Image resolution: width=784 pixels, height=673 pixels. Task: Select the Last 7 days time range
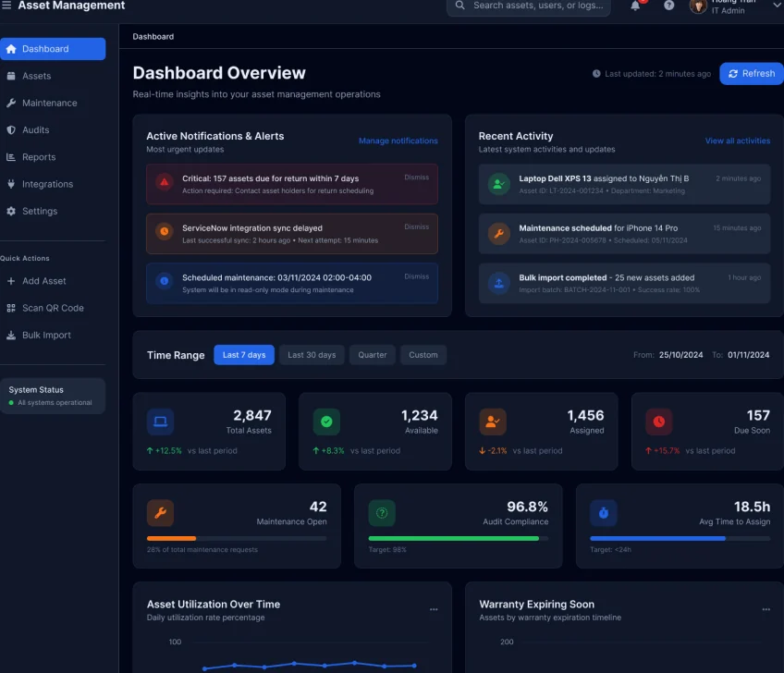click(x=244, y=355)
